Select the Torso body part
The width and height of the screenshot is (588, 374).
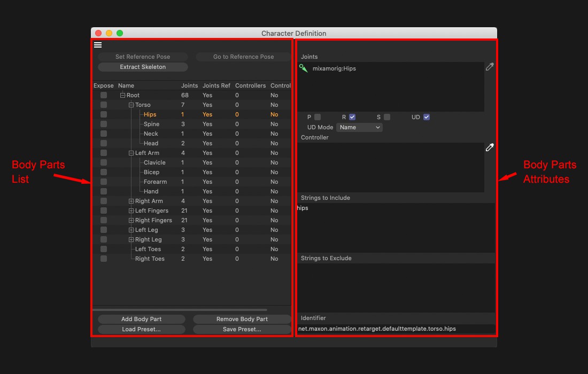pyautogui.click(x=143, y=105)
